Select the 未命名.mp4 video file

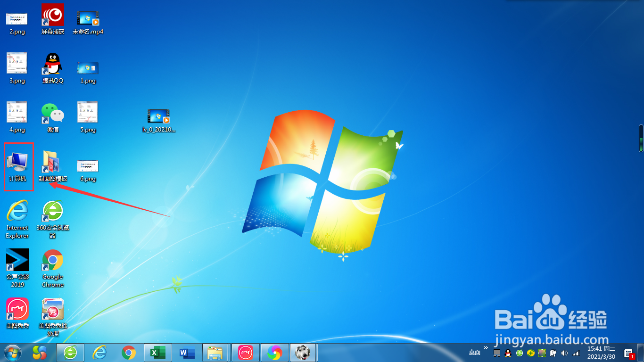[x=88, y=22]
